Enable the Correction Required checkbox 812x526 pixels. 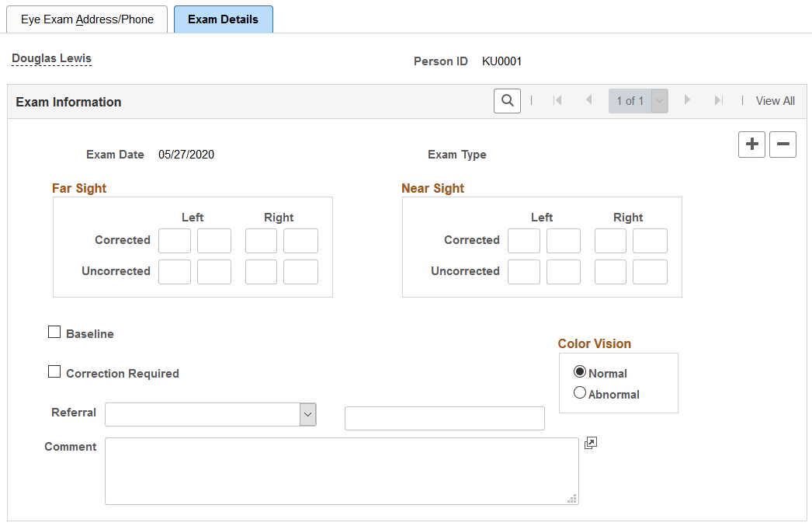coord(54,371)
